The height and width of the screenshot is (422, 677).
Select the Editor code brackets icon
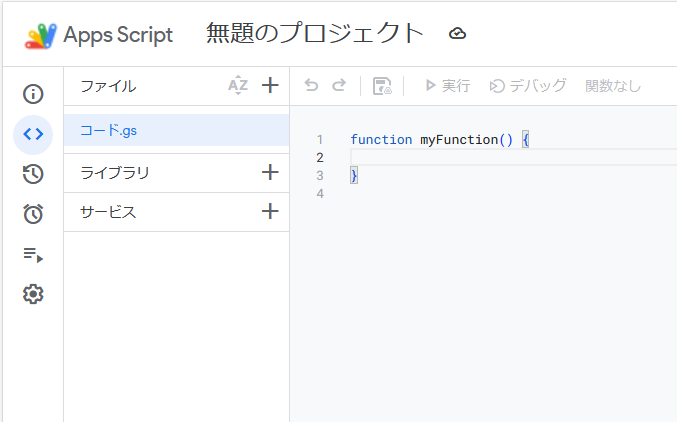[33, 134]
